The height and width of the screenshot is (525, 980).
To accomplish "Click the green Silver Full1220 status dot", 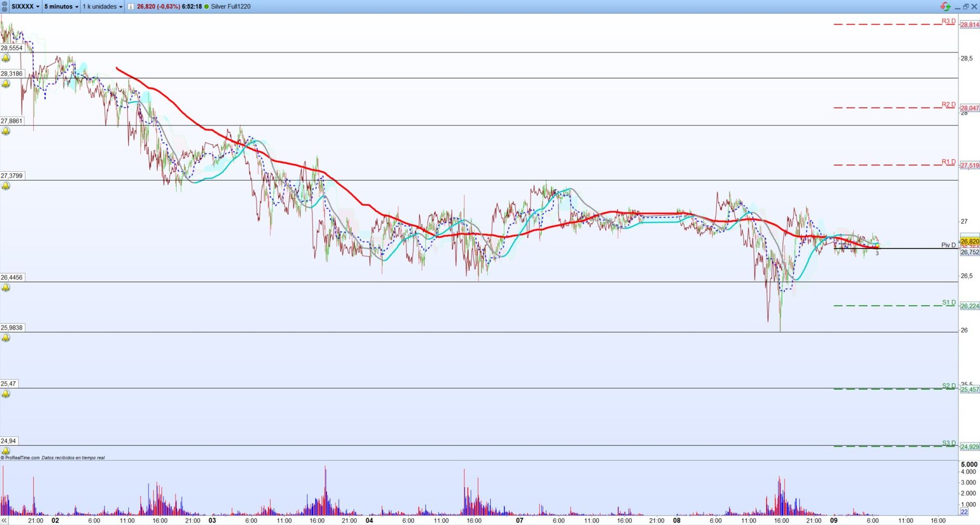I will [206, 6].
